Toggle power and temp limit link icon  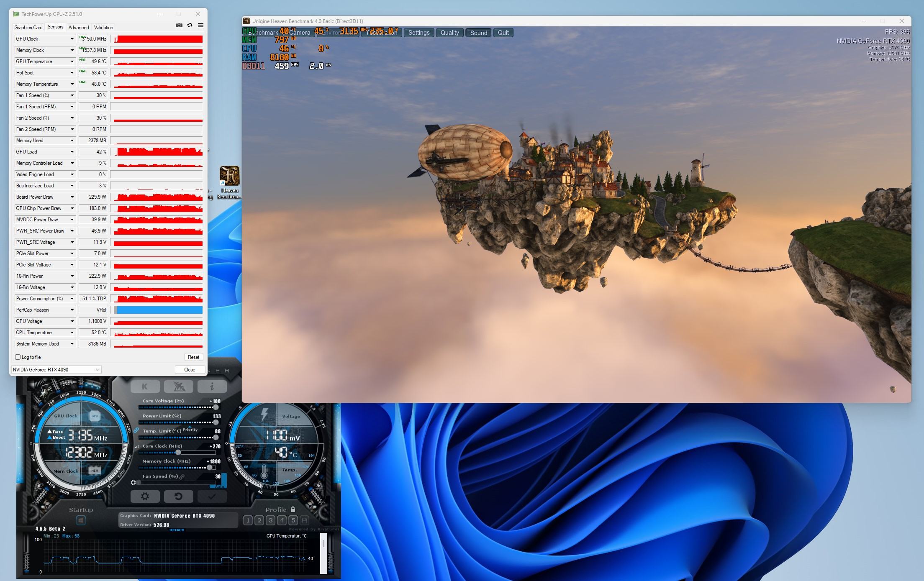136,430
